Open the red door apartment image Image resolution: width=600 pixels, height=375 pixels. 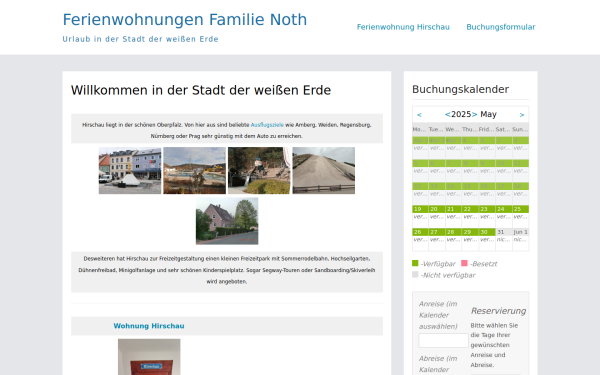(149, 357)
